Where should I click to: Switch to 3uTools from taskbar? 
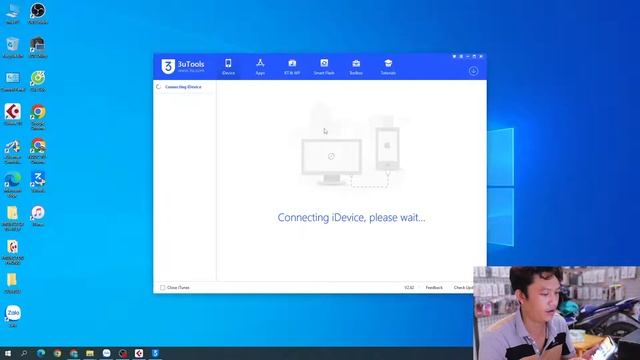point(155,353)
